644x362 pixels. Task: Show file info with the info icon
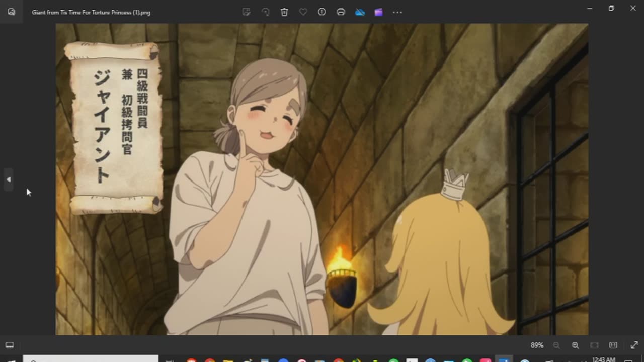coord(322,12)
